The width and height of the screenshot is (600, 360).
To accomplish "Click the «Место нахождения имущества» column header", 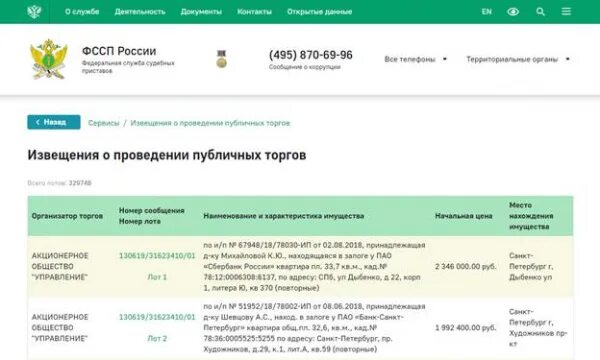I will pyautogui.click(x=531, y=216).
